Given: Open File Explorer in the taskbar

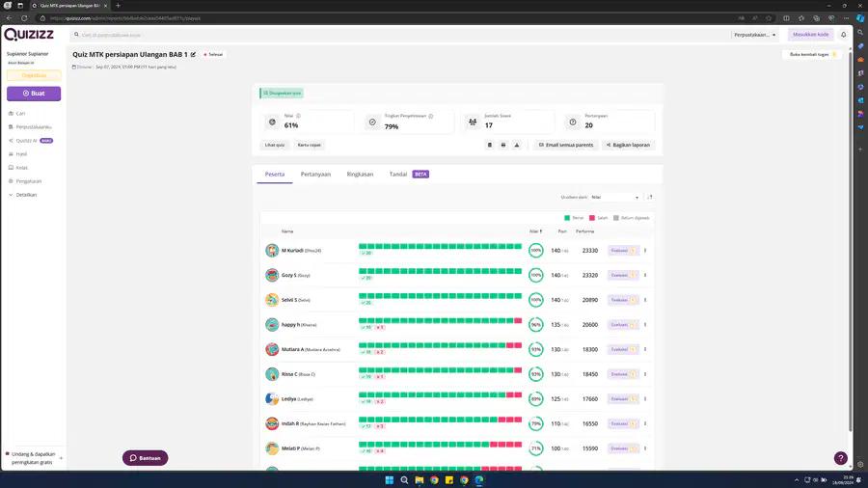Looking at the screenshot, I should (420, 479).
